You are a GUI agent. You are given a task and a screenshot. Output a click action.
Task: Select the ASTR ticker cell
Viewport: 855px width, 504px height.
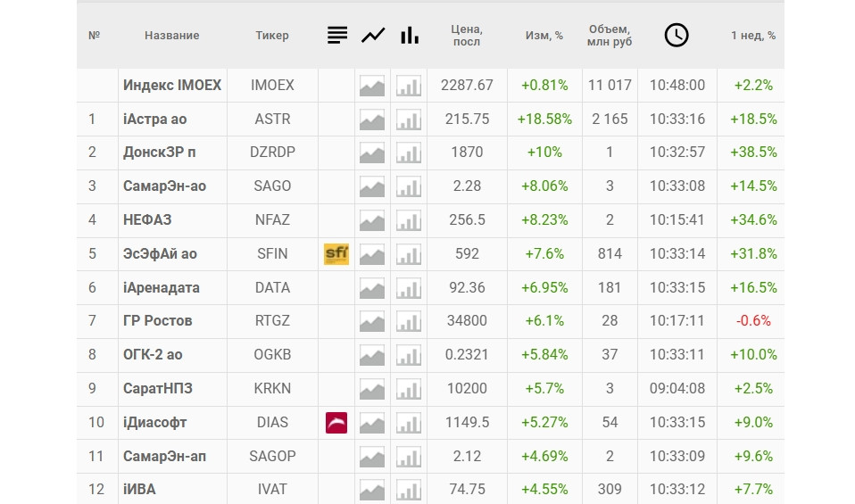(x=272, y=119)
